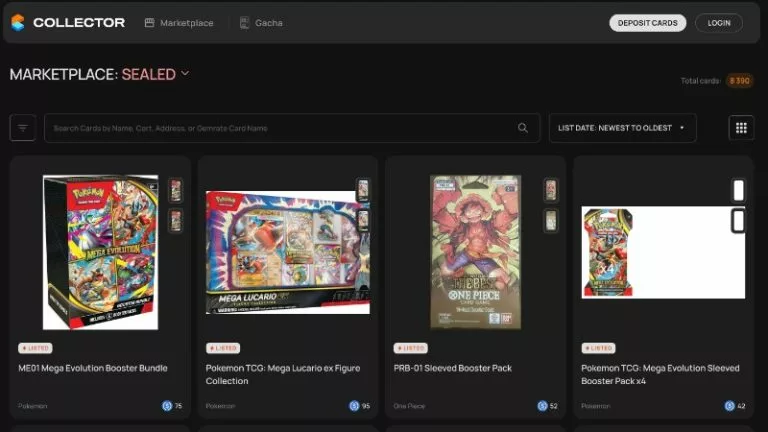This screenshot has width=768, height=432.
Task: Select first small preview on Mega Lucario card
Action: coord(363,190)
